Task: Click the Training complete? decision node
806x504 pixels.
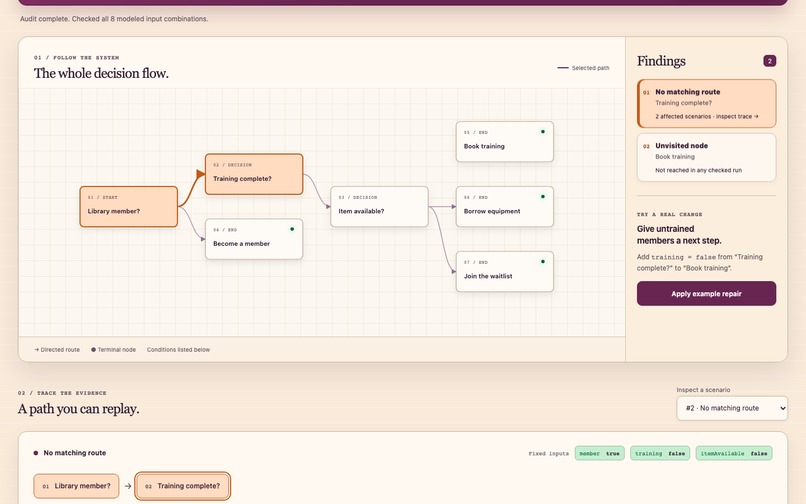Action: pyautogui.click(x=254, y=174)
